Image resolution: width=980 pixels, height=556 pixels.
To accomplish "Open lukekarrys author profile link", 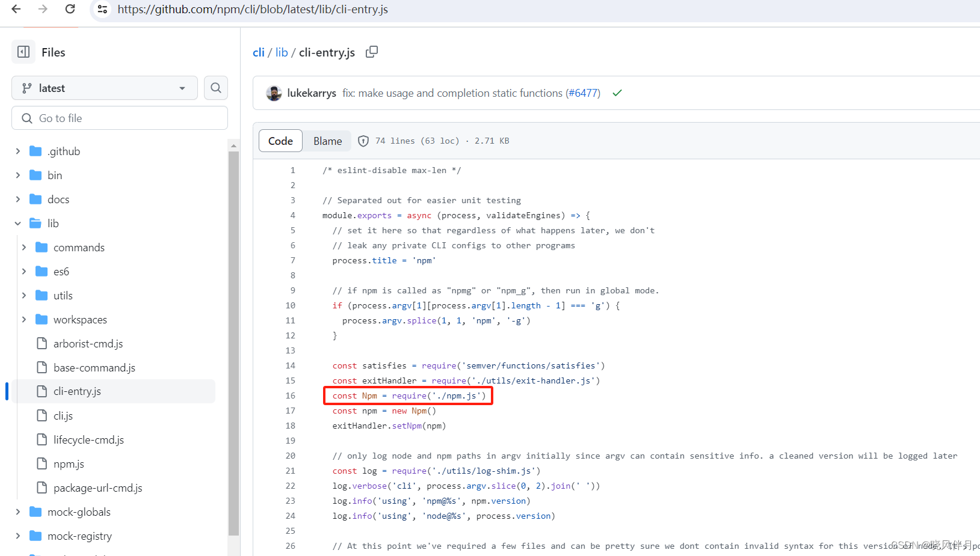I will coord(312,93).
